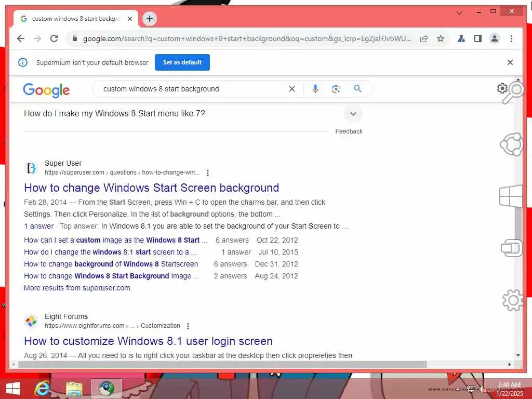Click the Super User site favicon
Screen dimensions: 532x399
31,168
